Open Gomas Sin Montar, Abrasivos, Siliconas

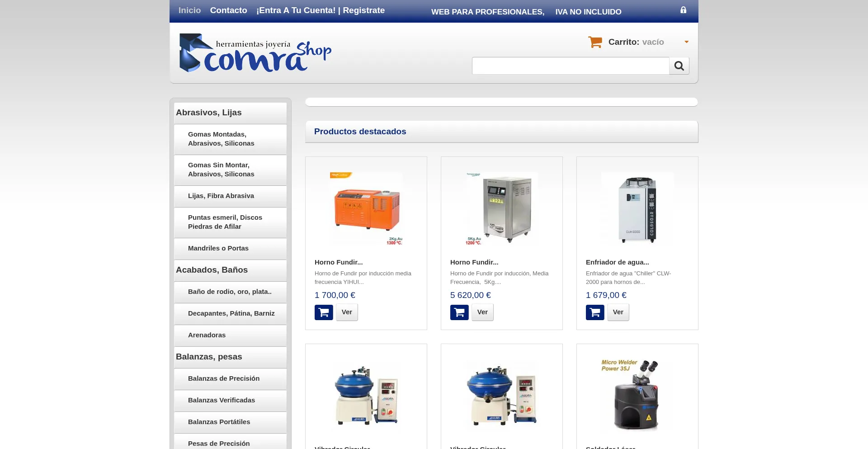(x=231, y=170)
